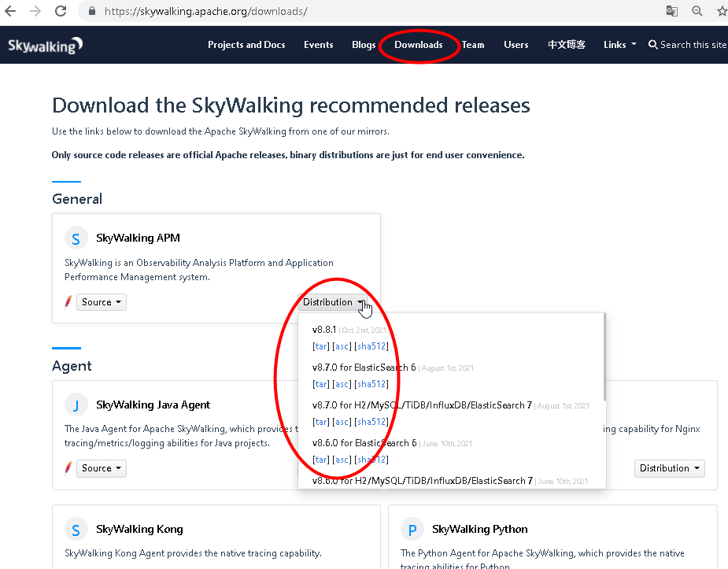Click the J avatar for SkyWalking Java Agent
Image resolution: width=728 pixels, height=569 pixels.
coord(76,405)
